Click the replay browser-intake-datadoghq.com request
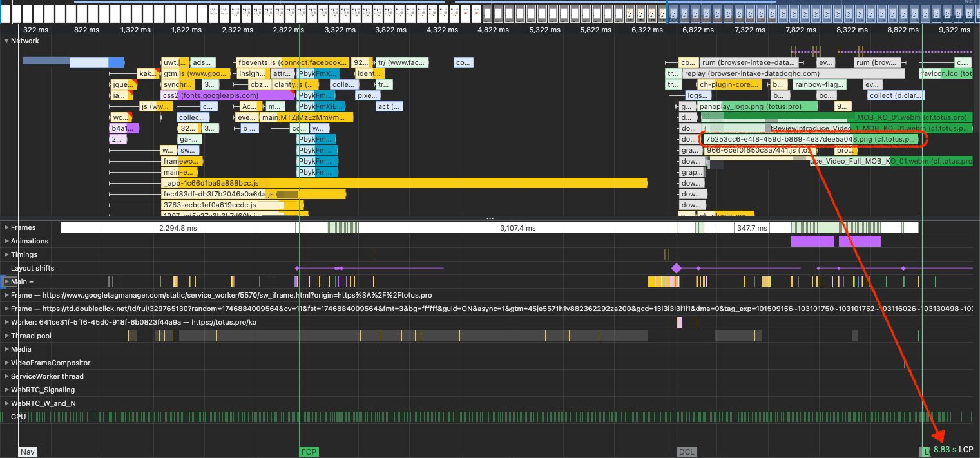This screenshot has height=458, width=980. click(773, 73)
